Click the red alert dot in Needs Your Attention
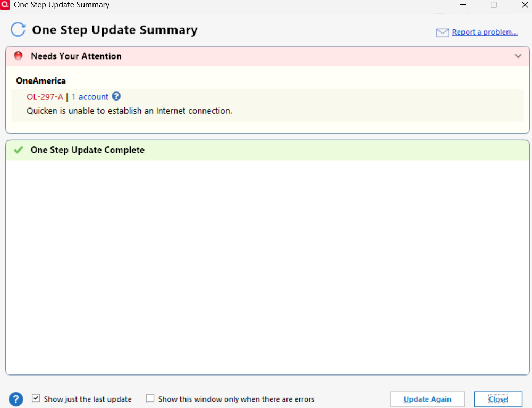 (18, 56)
